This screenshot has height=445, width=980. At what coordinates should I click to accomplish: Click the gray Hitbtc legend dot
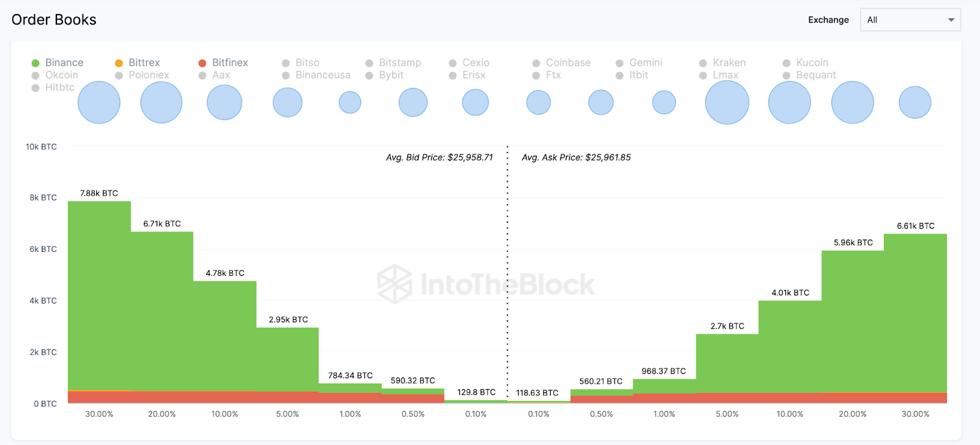36,88
